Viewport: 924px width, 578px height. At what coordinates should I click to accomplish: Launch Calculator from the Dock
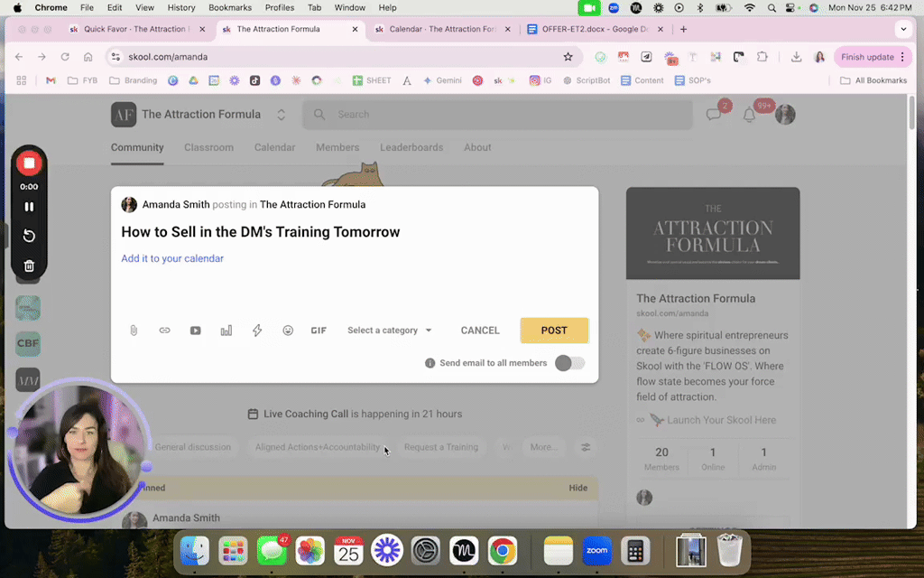tap(634, 551)
